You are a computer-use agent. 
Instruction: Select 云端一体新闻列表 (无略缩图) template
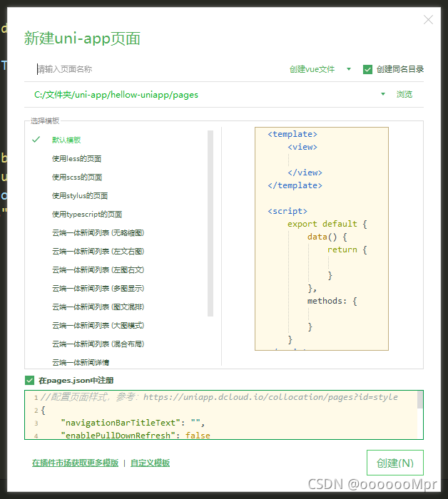98,232
